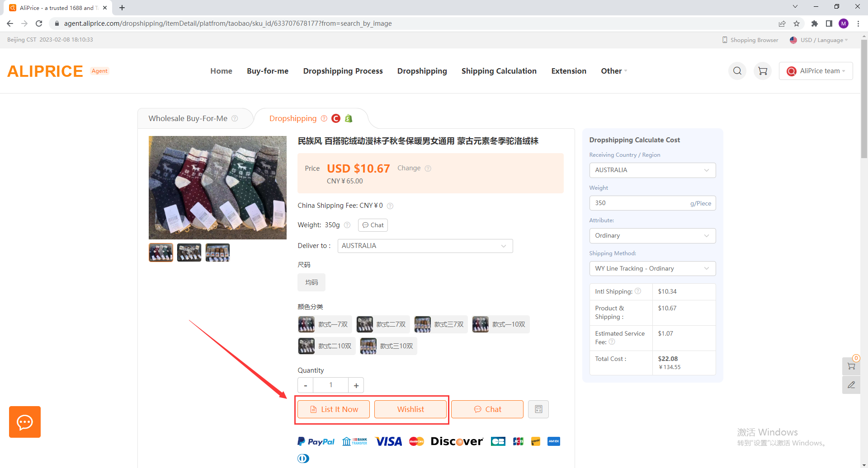
Task: Click help icon beside price Change
Action: click(428, 168)
